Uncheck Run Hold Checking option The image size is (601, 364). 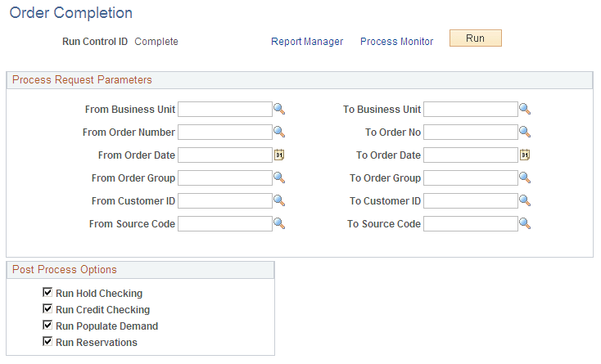click(47, 293)
